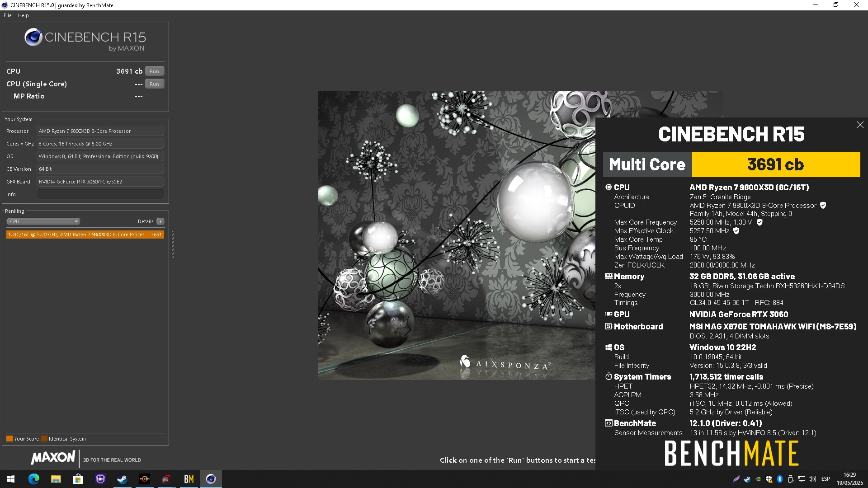Image resolution: width=868 pixels, height=488 pixels.
Task: Click into the Info input field
Action: point(100,194)
